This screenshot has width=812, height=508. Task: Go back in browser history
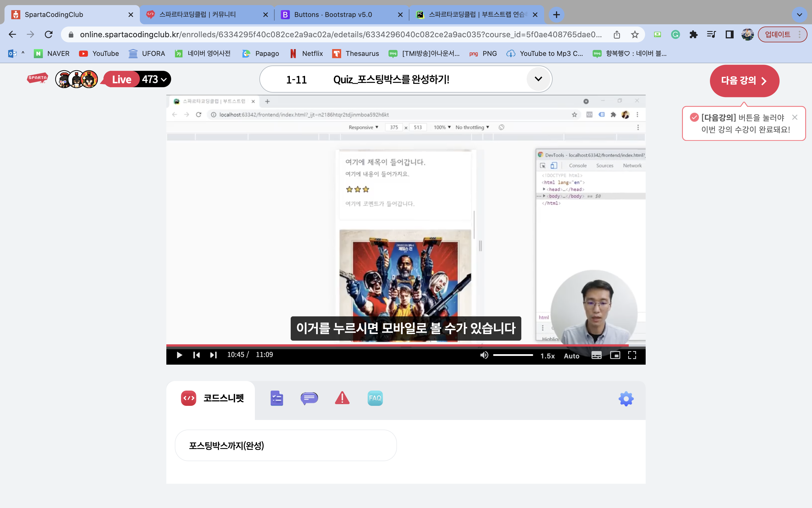point(12,34)
